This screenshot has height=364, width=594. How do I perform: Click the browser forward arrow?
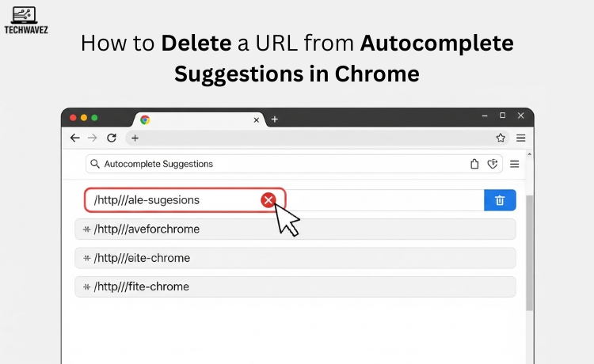pyautogui.click(x=93, y=138)
